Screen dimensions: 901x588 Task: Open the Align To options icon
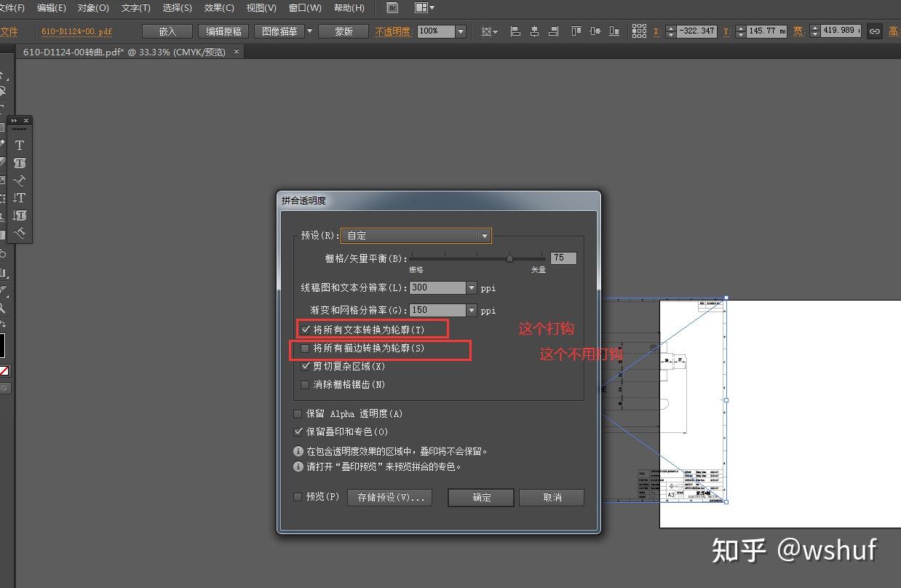[490, 31]
